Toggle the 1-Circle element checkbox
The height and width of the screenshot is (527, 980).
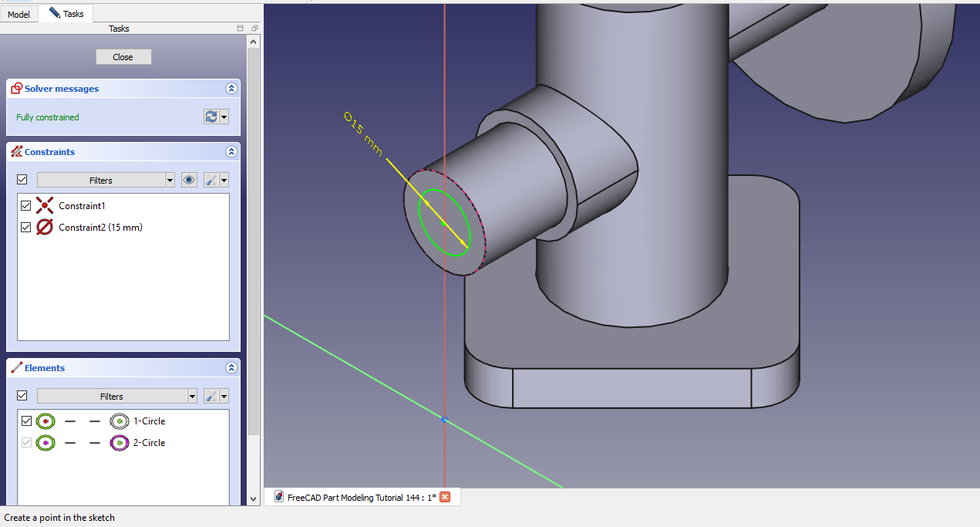[x=26, y=421]
